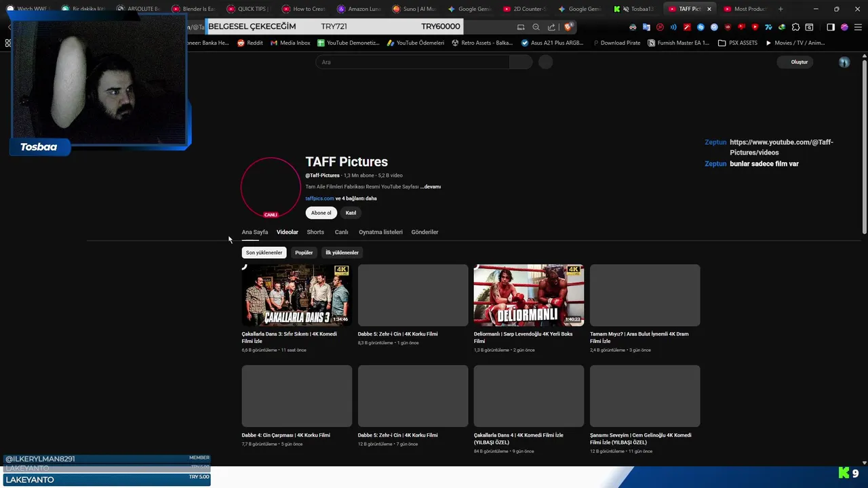Viewport: 868px width, 488px height.
Task: Open the Shorts channel tab
Action: 315,232
